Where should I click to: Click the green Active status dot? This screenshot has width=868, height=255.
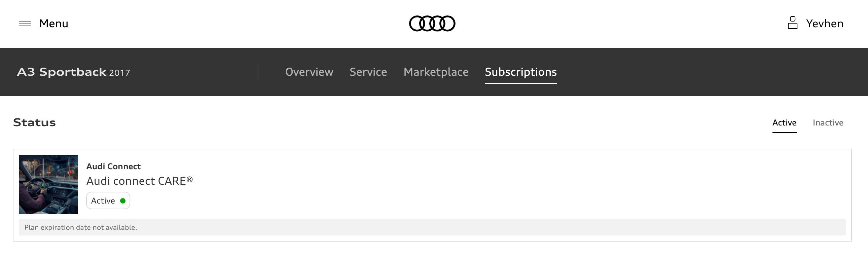coord(123,201)
